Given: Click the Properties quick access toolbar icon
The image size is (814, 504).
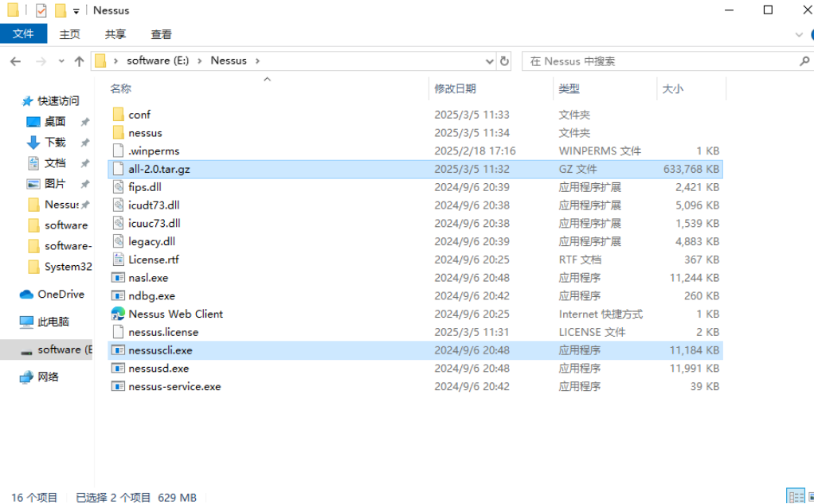Looking at the screenshot, I should coord(41,10).
